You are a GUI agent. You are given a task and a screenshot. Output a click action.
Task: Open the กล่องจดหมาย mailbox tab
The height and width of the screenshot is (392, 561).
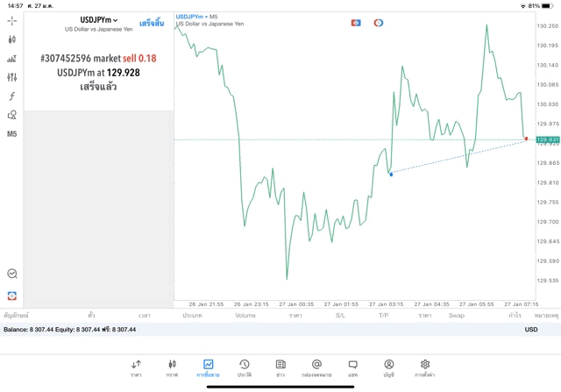click(x=316, y=368)
